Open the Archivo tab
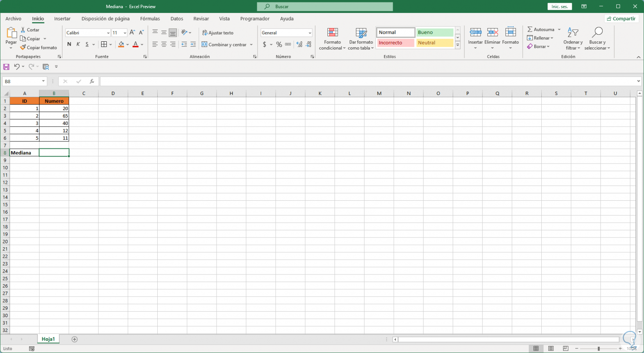 coord(13,18)
